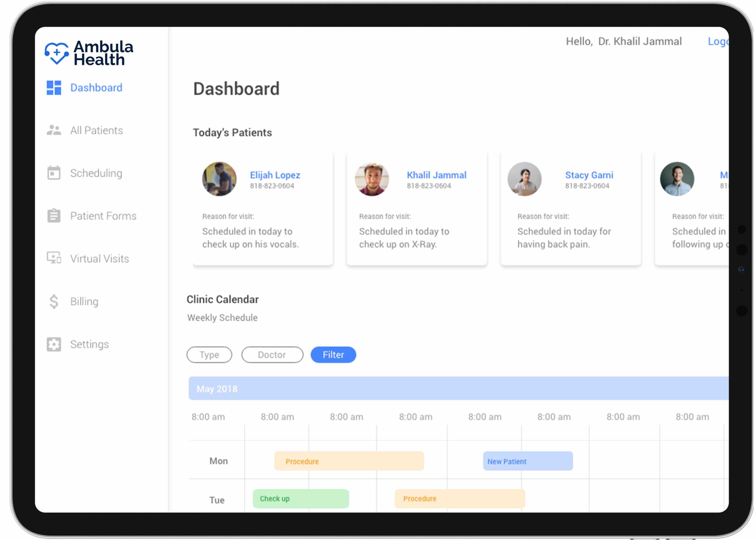This screenshot has height=540, width=756.
Task: Click the May 2018 calendar header bar
Action: (x=458, y=388)
